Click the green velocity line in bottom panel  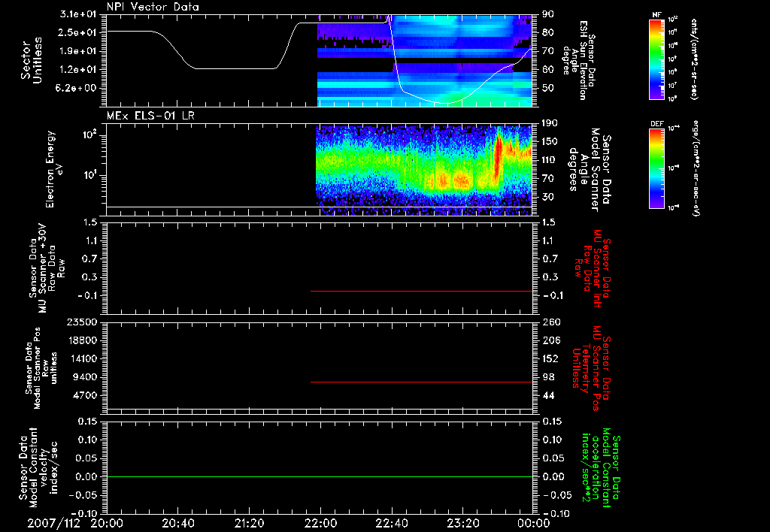320,476
